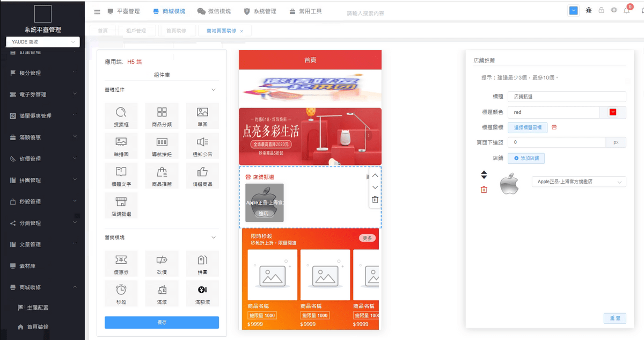Add the 店鋪甄選 store component
Screen dimensions: 644x340
(121, 206)
